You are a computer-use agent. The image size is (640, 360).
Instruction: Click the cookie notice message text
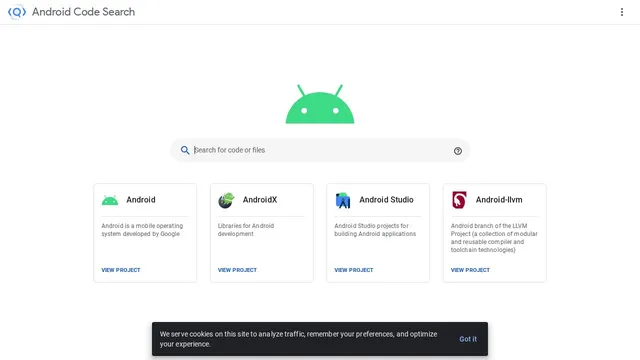[x=298, y=339]
